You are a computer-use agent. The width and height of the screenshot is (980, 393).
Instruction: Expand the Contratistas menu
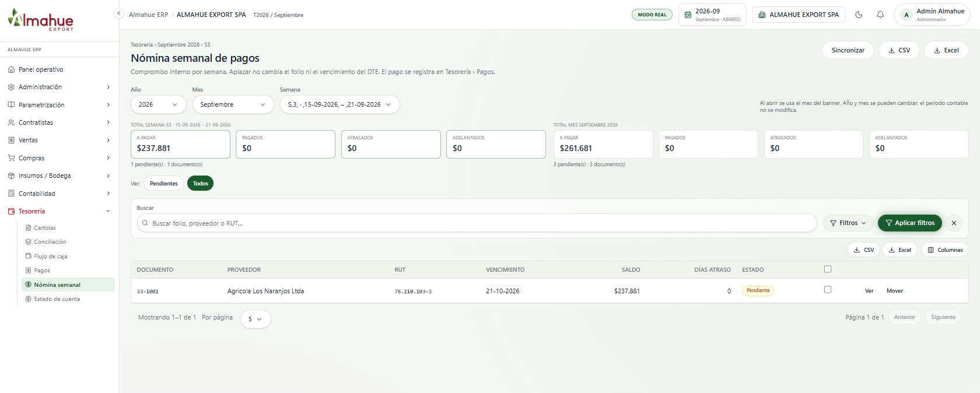click(60, 122)
